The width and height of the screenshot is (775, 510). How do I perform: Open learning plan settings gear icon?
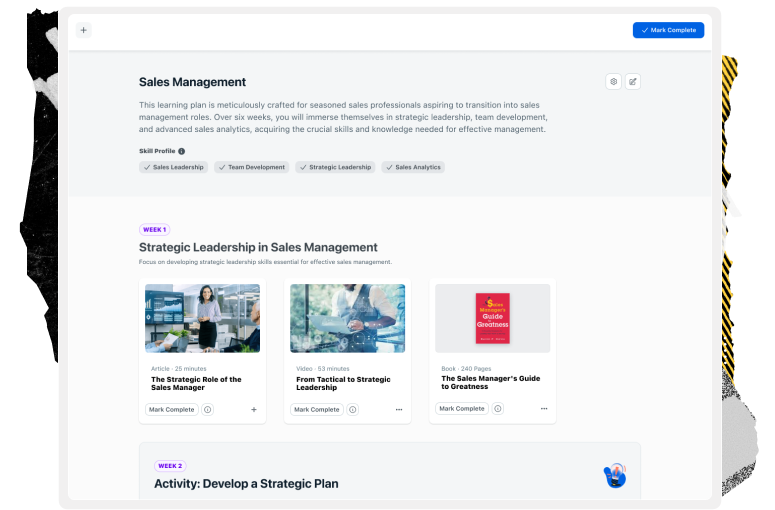[613, 82]
